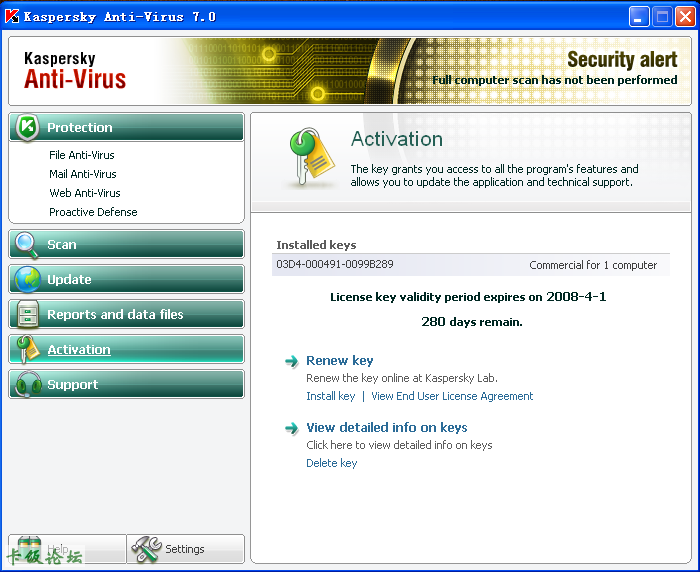Click the Support headset icon
This screenshot has width=700, height=572.
click(28, 384)
